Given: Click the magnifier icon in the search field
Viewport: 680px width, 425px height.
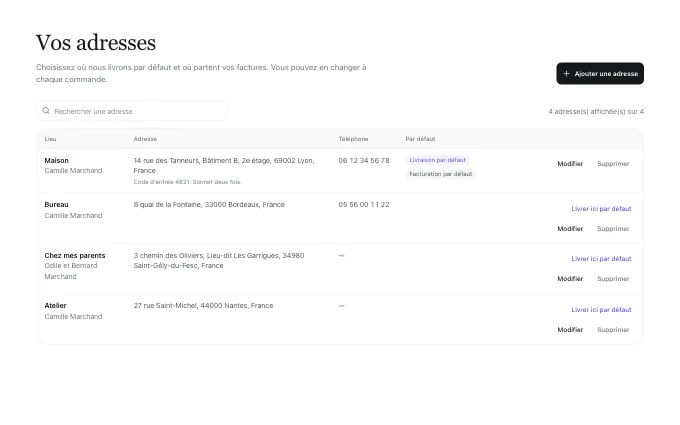Looking at the screenshot, I should pyautogui.click(x=46, y=111).
